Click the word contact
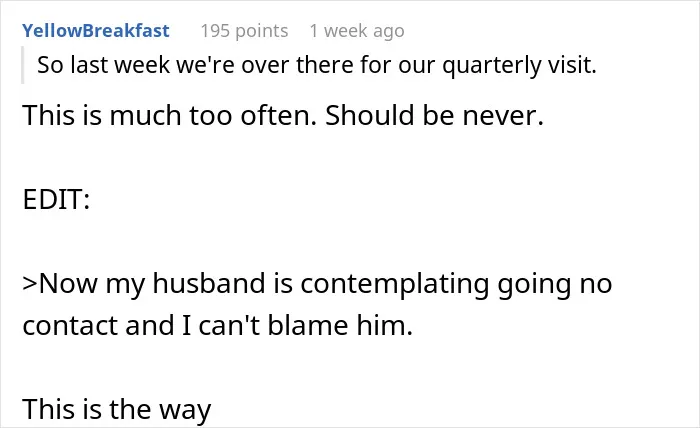 [x=70, y=325]
